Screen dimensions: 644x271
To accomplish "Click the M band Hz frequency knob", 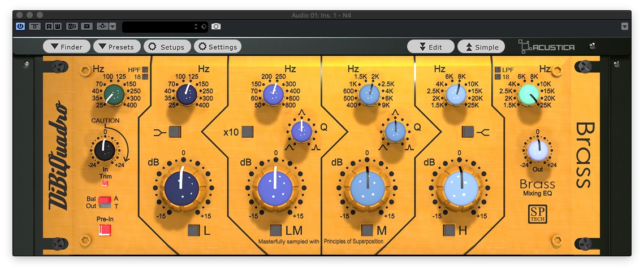I will (x=369, y=94).
